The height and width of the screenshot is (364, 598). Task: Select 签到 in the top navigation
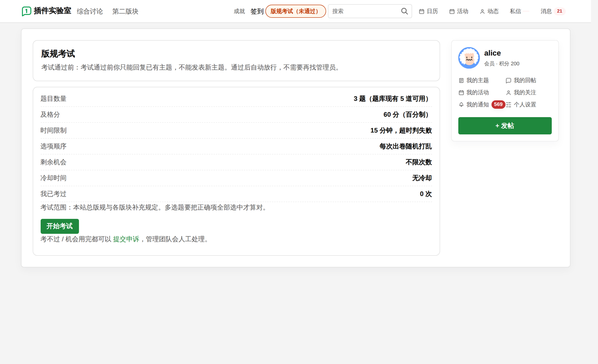pyautogui.click(x=257, y=11)
